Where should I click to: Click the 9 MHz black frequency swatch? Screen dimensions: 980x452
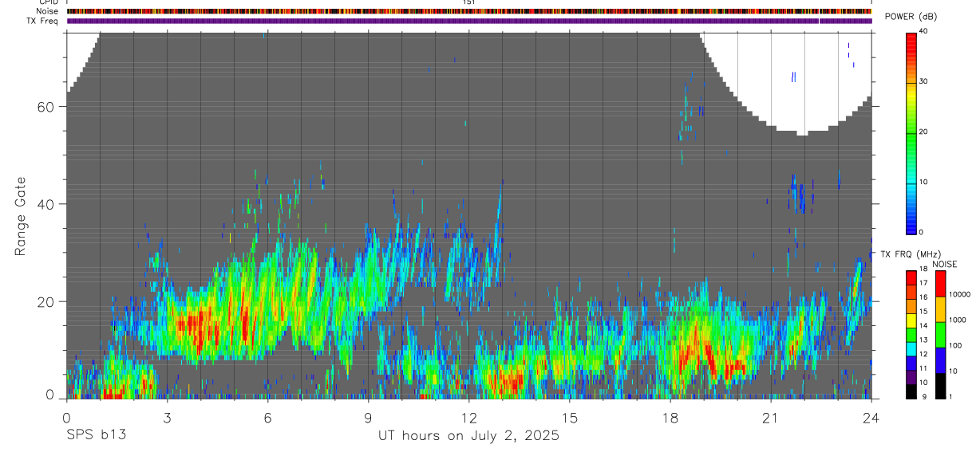tap(911, 391)
